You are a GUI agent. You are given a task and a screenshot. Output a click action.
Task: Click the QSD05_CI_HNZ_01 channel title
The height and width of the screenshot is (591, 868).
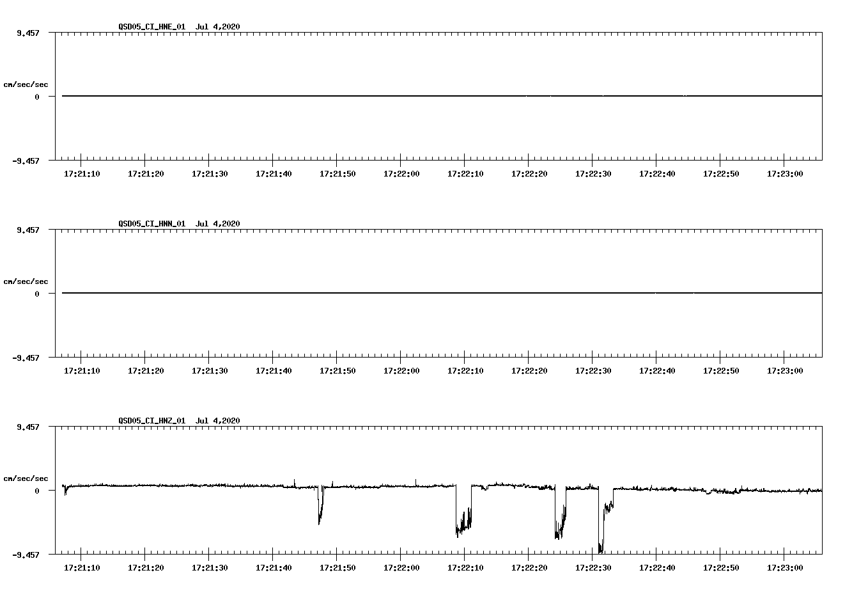click(152, 421)
